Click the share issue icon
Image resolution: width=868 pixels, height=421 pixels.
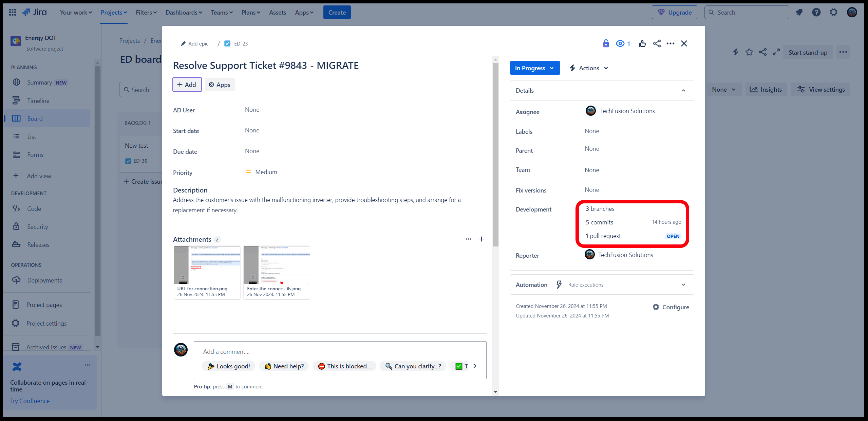[657, 43]
